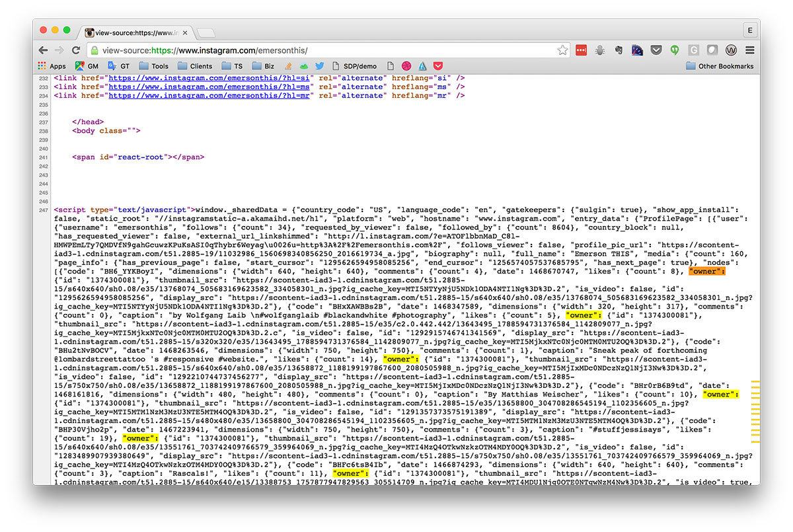This screenshot has width=793, height=532.
Task: Open the Stack Overflow bookmark icon
Action: click(x=289, y=66)
